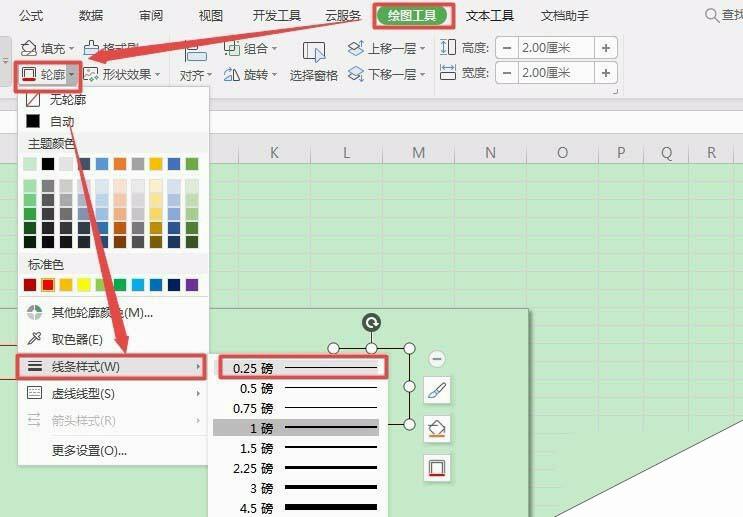The width and height of the screenshot is (743, 517).
Task: Pick the purple standard color
Action: click(192, 285)
